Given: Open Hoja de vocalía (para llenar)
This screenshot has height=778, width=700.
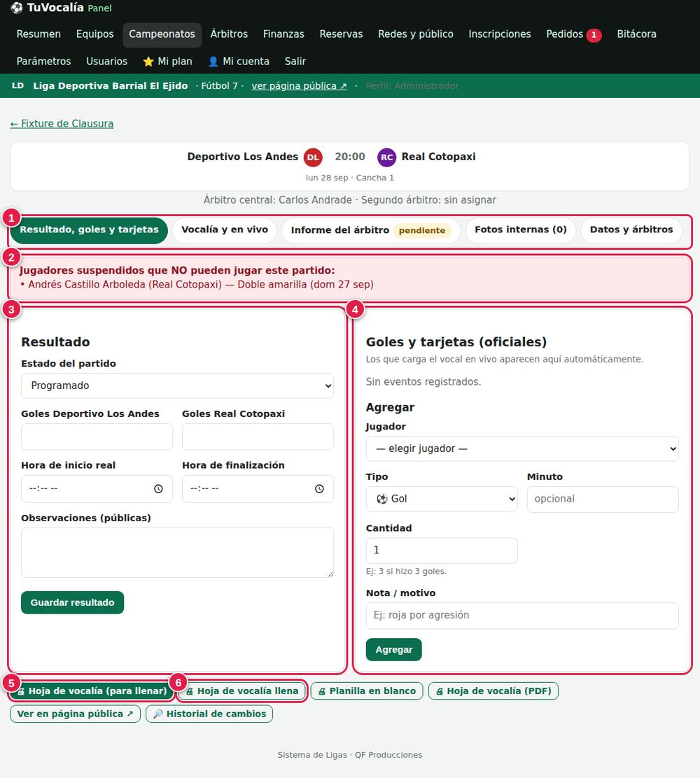Looking at the screenshot, I should pos(92,691).
